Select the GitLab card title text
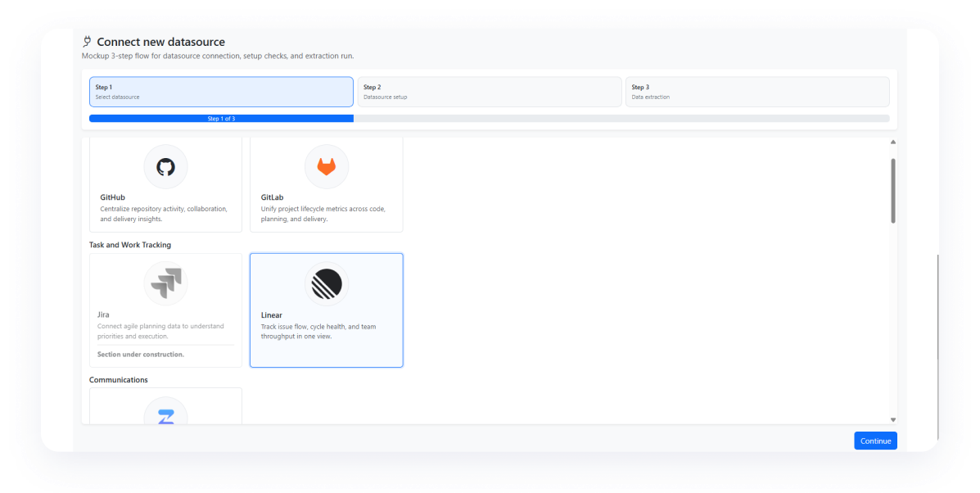Screen dimensions: 980x493 click(x=272, y=197)
